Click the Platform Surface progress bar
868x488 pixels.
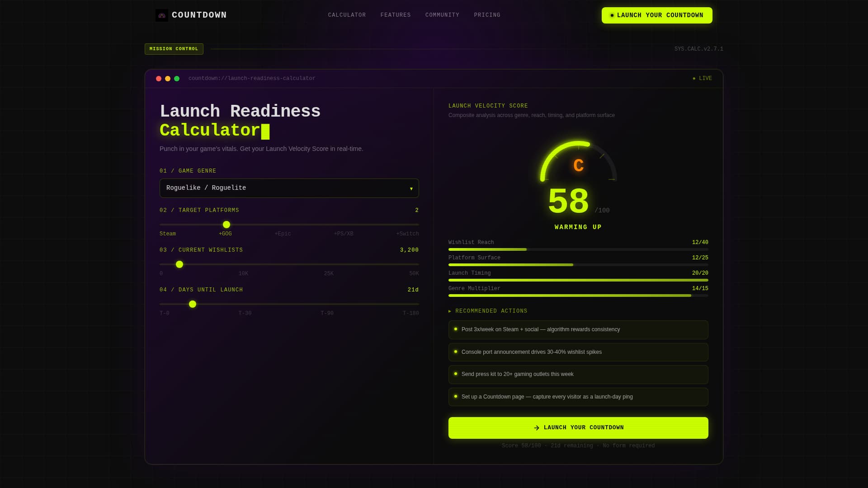pyautogui.click(x=578, y=265)
